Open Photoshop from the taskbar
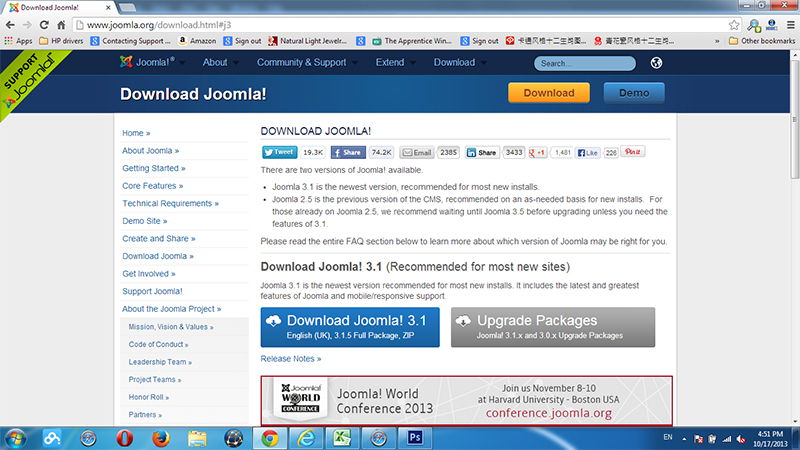 pos(415,438)
